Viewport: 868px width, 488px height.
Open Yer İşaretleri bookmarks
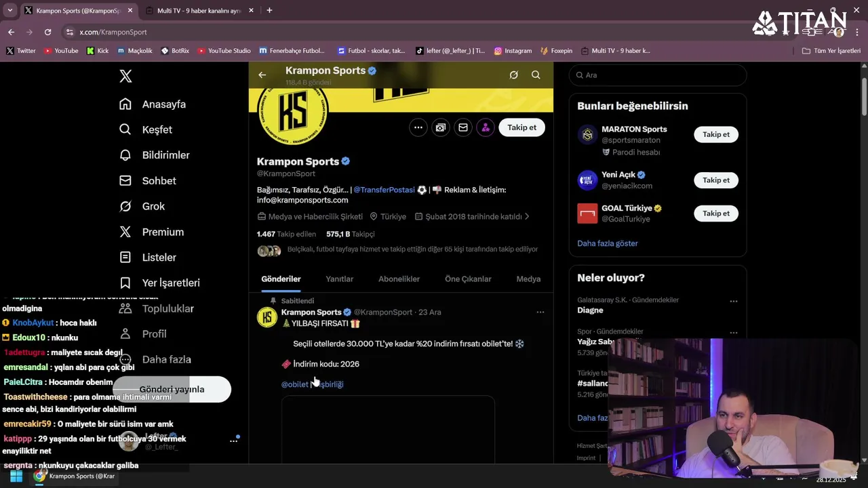(159, 283)
